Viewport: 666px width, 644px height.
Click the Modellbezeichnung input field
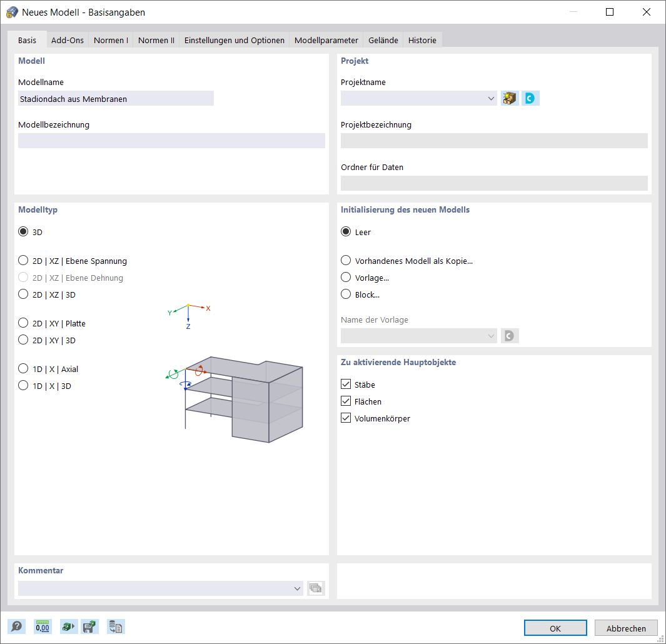[171, 141]
